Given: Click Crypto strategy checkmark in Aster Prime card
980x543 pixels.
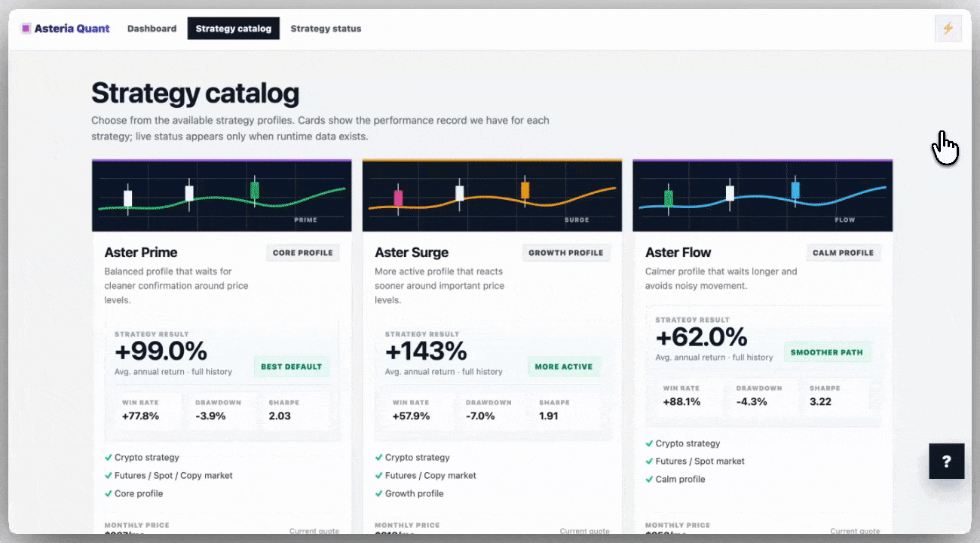Looking at the screenshot, I should click(x=108, y=458).
